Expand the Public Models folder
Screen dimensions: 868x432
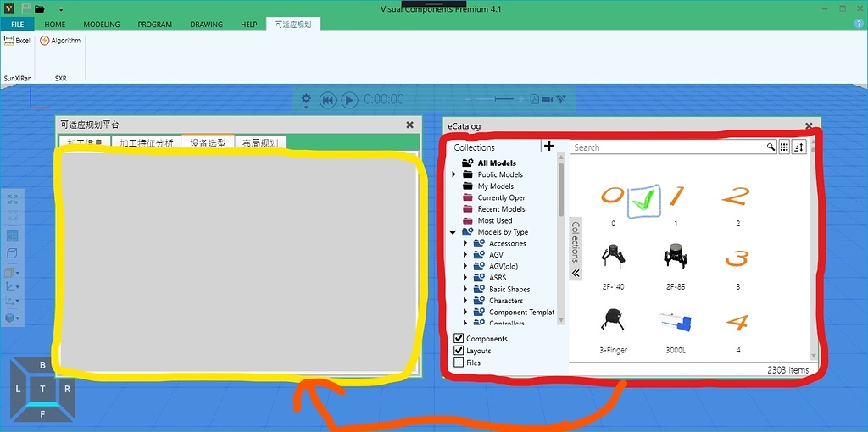454,174
